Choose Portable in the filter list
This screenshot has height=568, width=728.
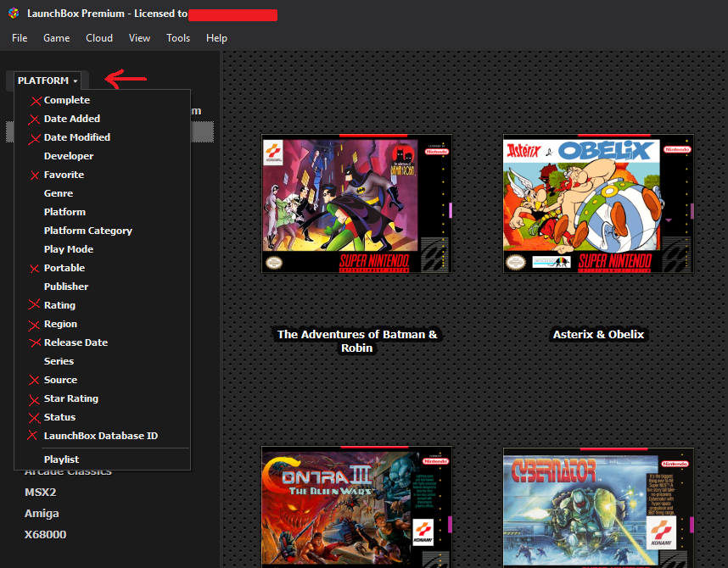[102, 268]
